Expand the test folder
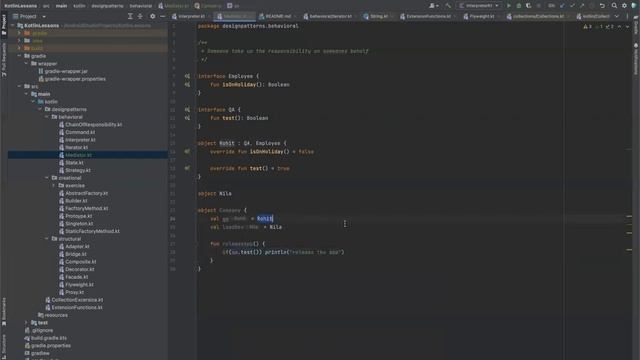The image size is (640, 360). tap(27, 322)
